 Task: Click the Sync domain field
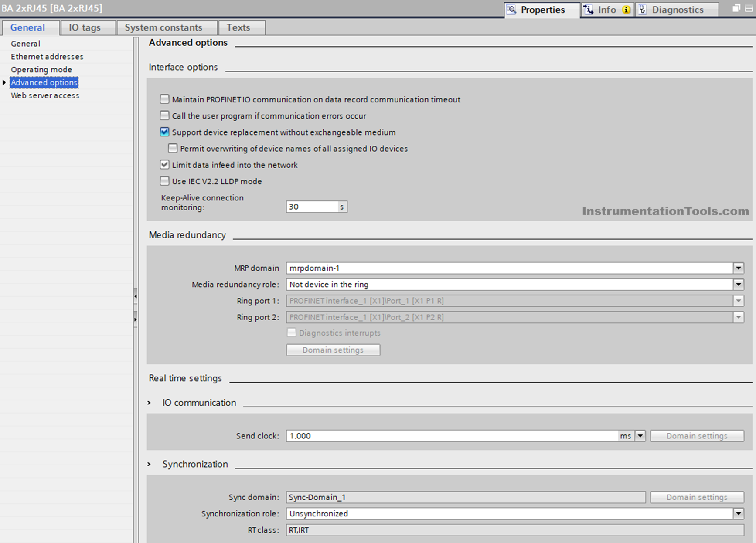click(x=466, y=497)
